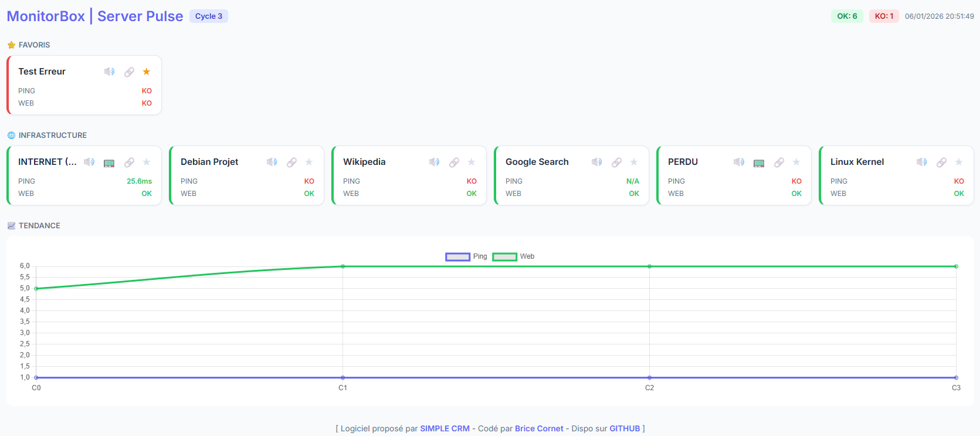Screen dimensions: 980x436
Task: Click the PING KO status on Wikipedia
Action: [x=472, y=181]
